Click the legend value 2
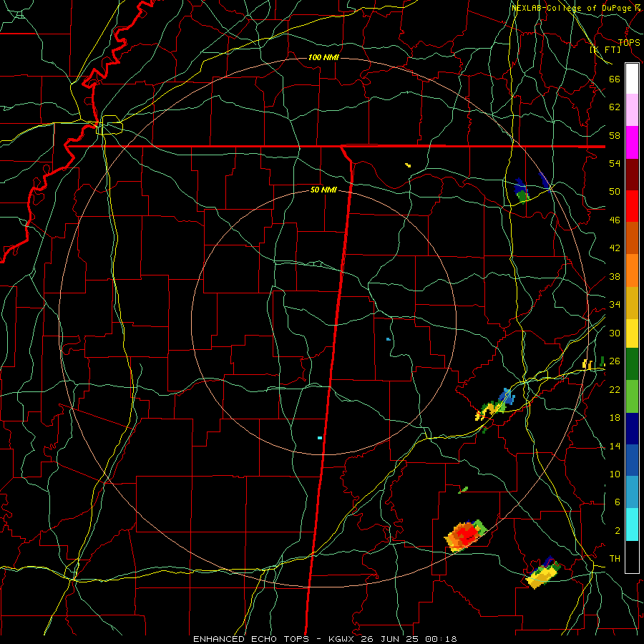Screen dimensions: 644x644 pos(617,531)
